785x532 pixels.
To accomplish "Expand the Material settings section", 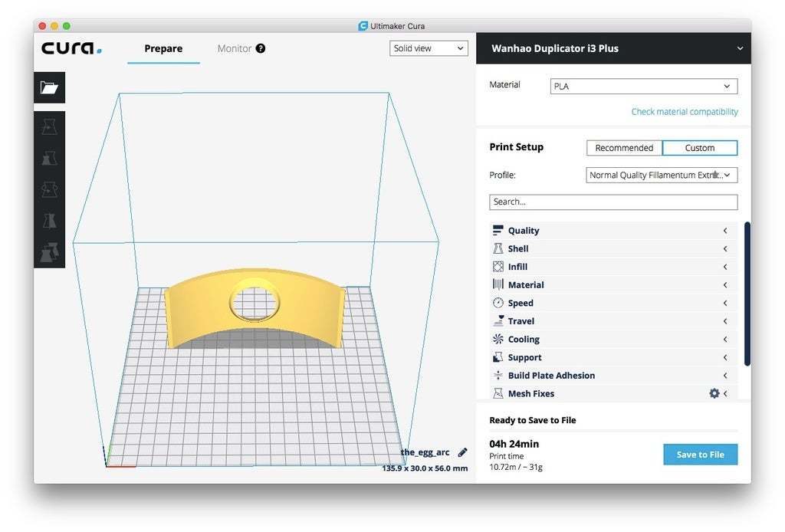I will 613,284.
